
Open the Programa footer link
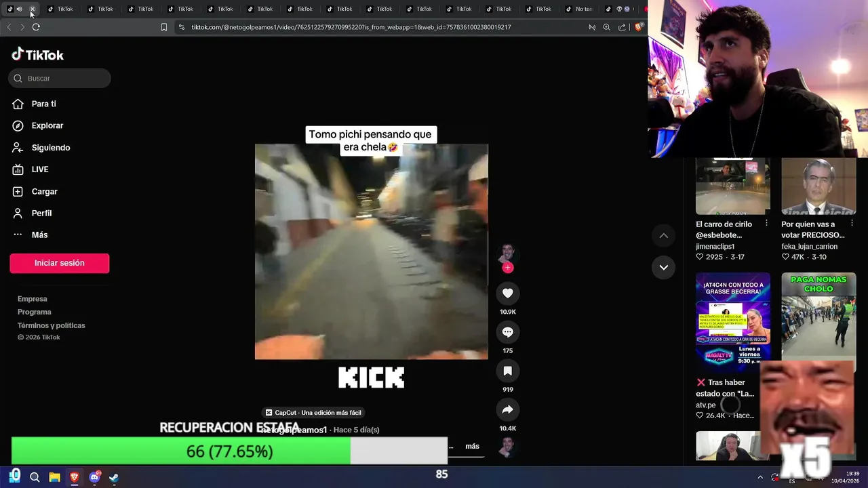35,312
